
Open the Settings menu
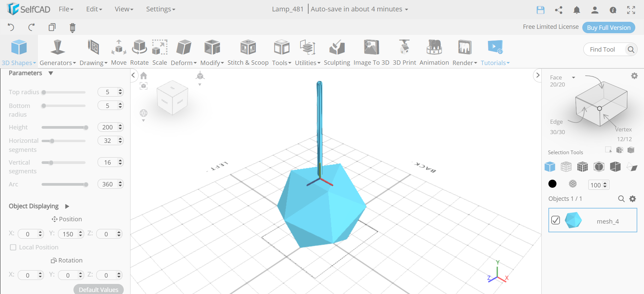[161, 9]
